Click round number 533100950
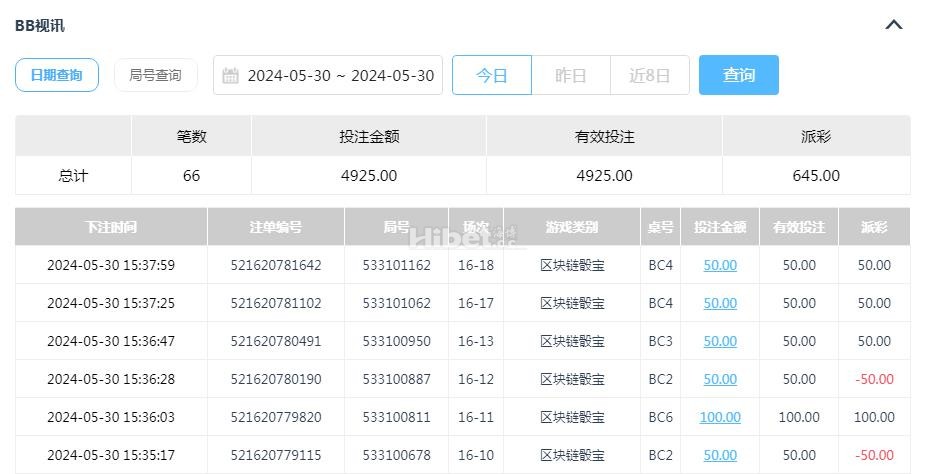The image size is (938, 474). click(397, 341)
